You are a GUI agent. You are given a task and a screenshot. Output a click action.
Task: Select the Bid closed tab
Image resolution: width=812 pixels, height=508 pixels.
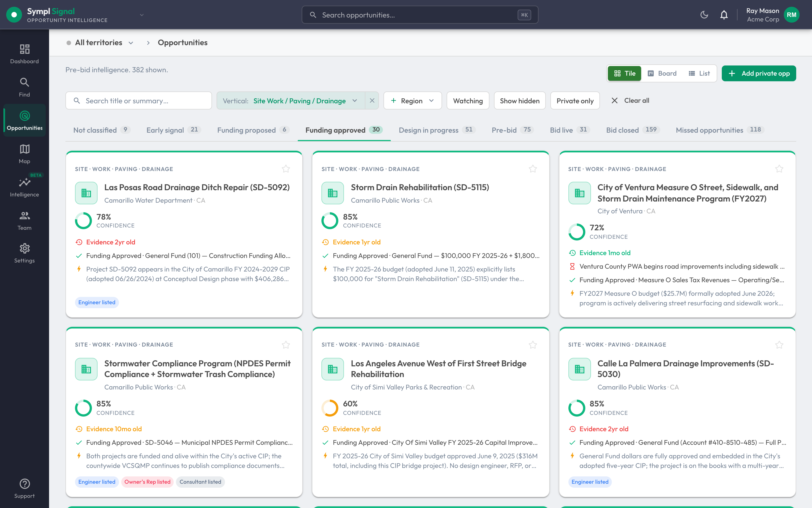633,130
